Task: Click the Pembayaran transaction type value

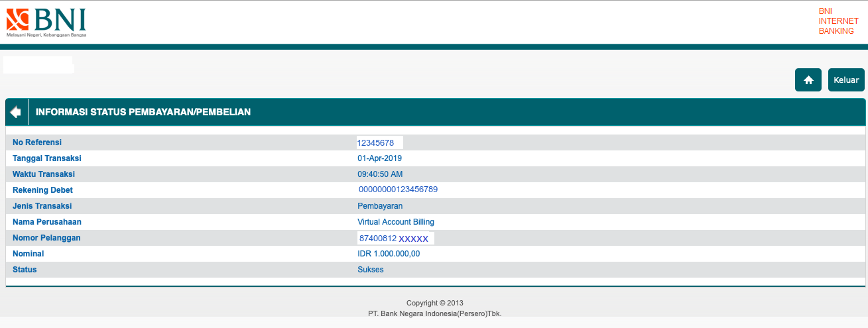Action: (x=380, y=206)
